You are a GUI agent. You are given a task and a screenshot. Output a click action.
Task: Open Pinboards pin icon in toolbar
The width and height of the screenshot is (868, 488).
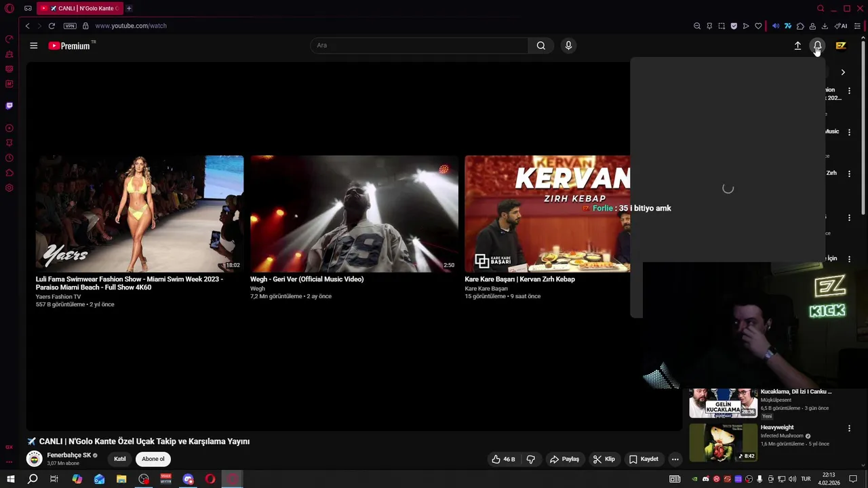[709, 26]
